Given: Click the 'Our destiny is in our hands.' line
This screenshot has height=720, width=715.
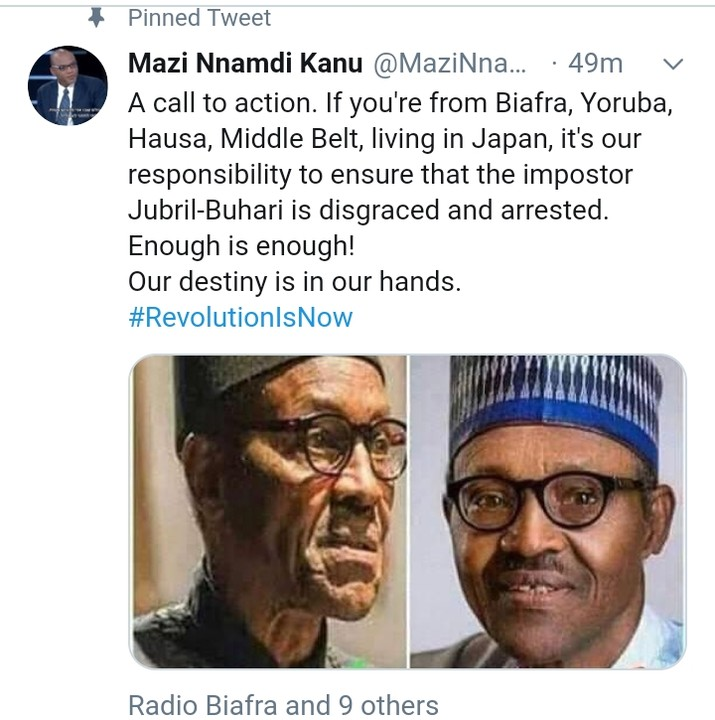Looking at the screenshot, I should click(294, 282).
